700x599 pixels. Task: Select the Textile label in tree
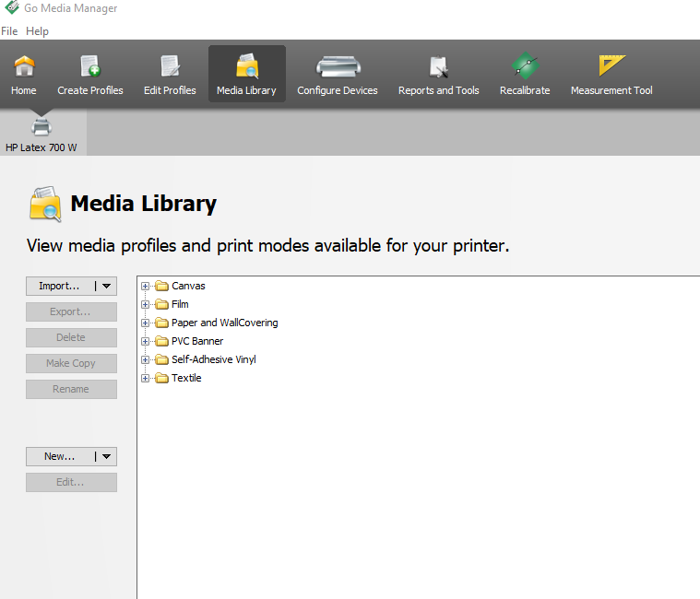(x=186, y=378)
